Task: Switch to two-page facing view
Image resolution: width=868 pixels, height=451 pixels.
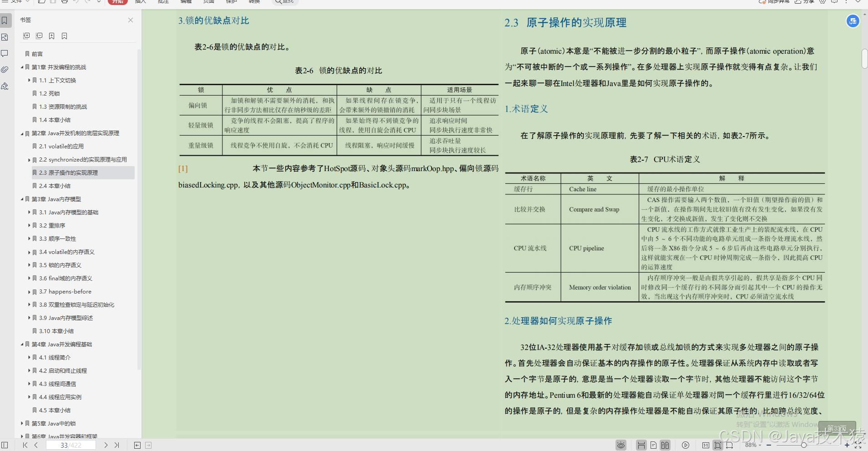Action: 665,445
